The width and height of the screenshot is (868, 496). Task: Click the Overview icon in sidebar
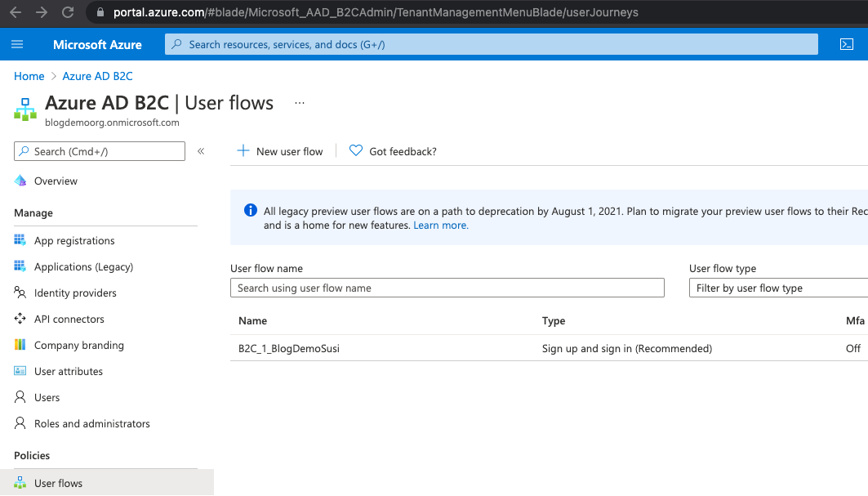[20, 181]
